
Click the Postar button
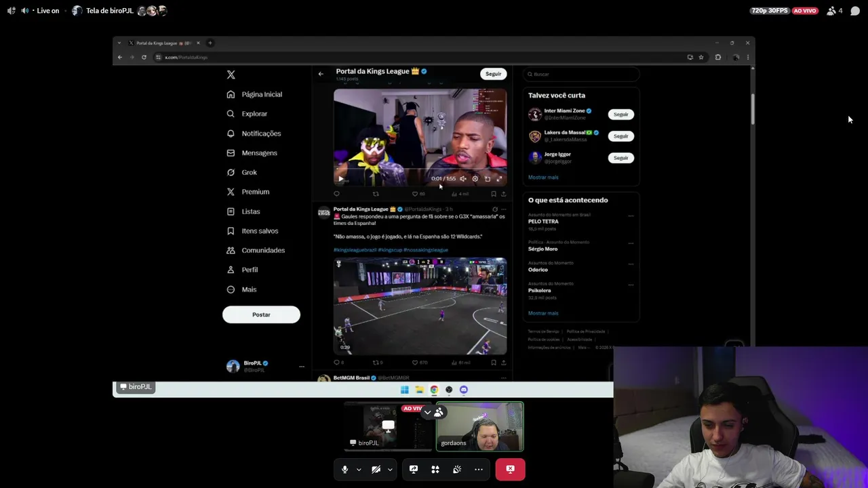point(261,314)
